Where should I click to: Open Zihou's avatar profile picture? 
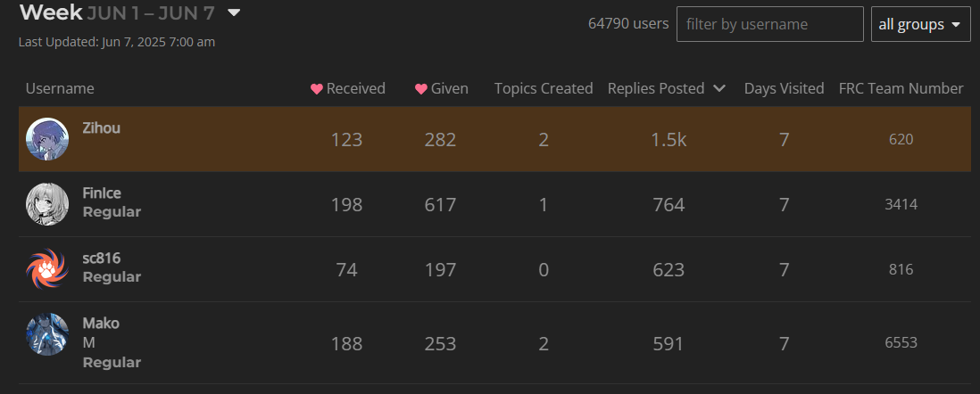(47, 139)
